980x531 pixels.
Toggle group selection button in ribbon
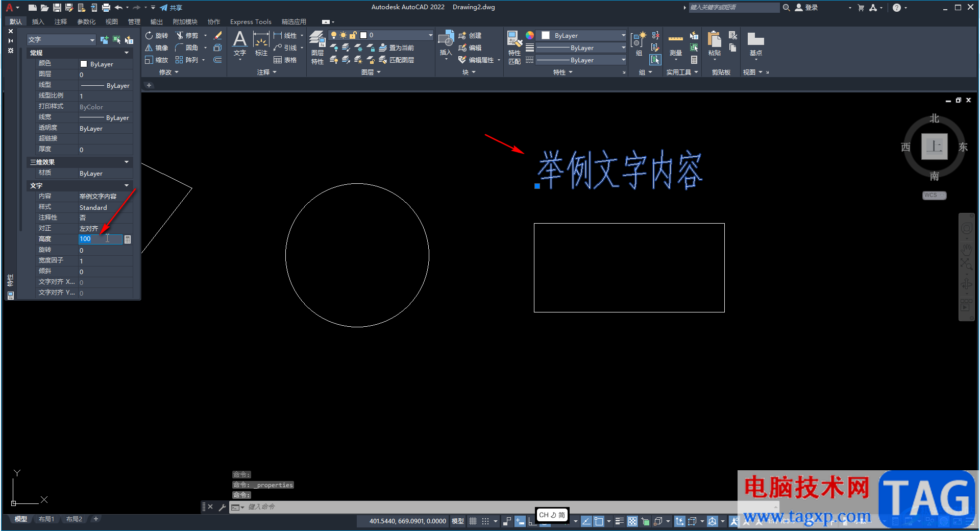point(655,60)
